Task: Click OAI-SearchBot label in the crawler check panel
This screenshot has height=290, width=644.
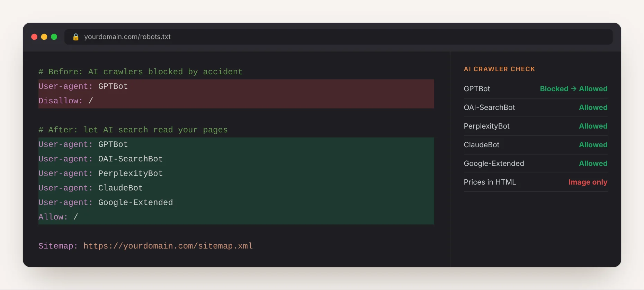Action: (489, 107)
